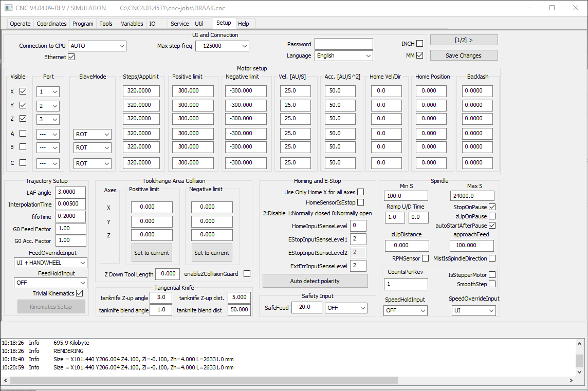Click horizontal scrollbar right arrow

tap(571, 381)
